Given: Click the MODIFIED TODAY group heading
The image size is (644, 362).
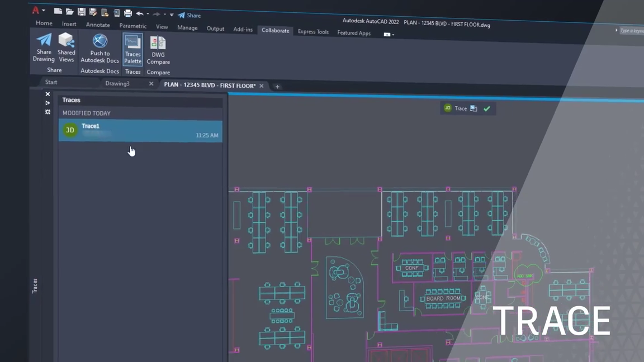Looking at the screenshot, I should (86, 113).
